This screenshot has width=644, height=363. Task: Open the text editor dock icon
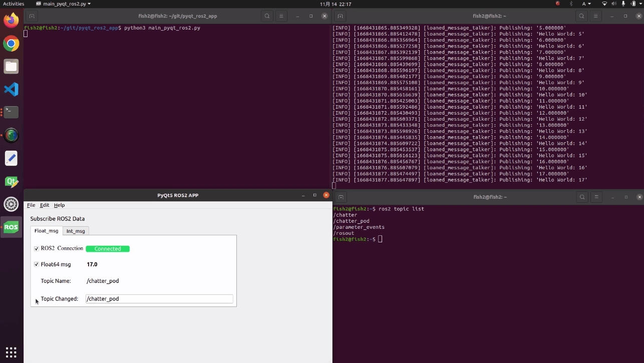[x=11, y=158]
